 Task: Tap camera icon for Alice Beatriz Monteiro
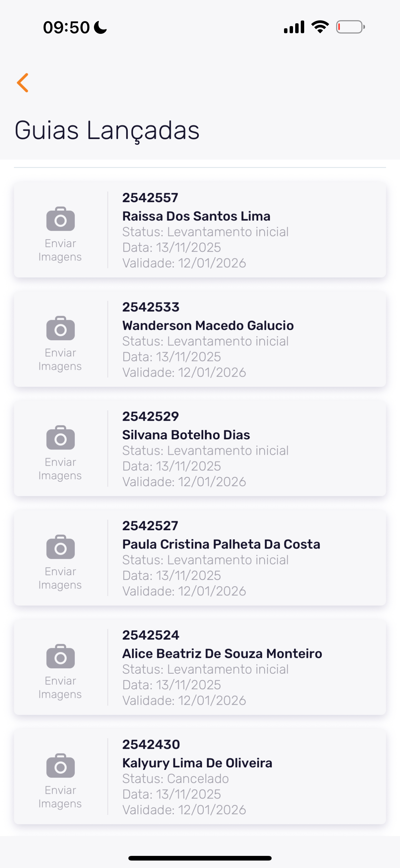pyautogui.click(x=60, y=656)
